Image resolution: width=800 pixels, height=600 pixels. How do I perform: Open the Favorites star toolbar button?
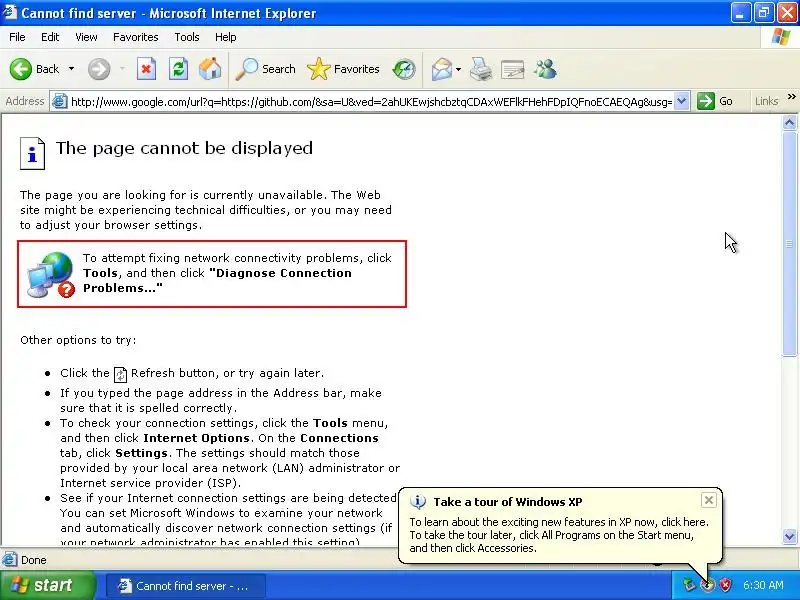pyautogui.click(x=343, y=69)
